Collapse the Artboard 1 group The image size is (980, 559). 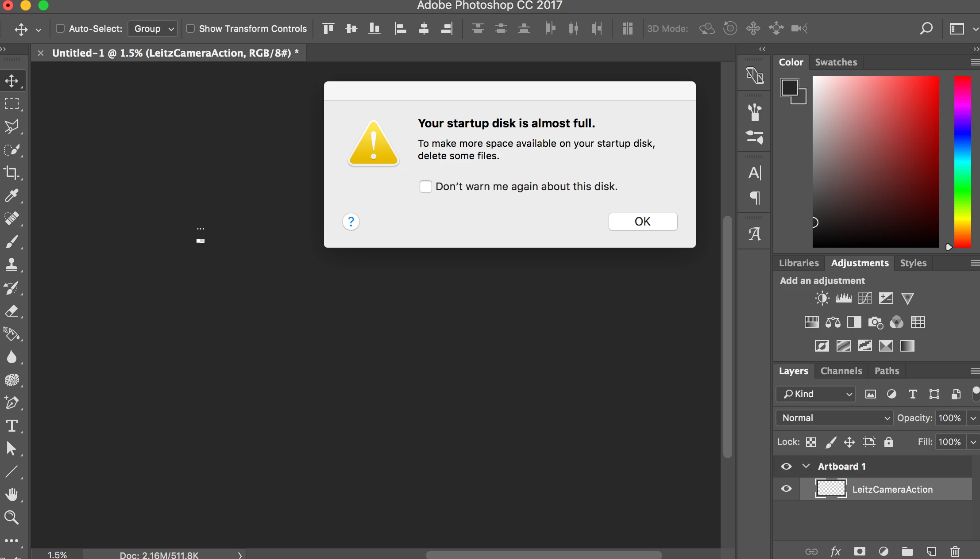click(806, 466)
